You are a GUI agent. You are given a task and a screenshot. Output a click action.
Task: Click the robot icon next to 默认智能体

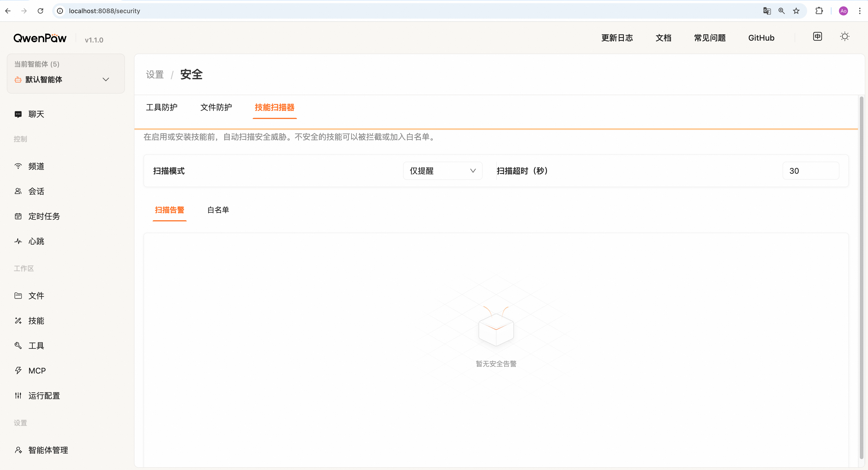coord(18,79)
